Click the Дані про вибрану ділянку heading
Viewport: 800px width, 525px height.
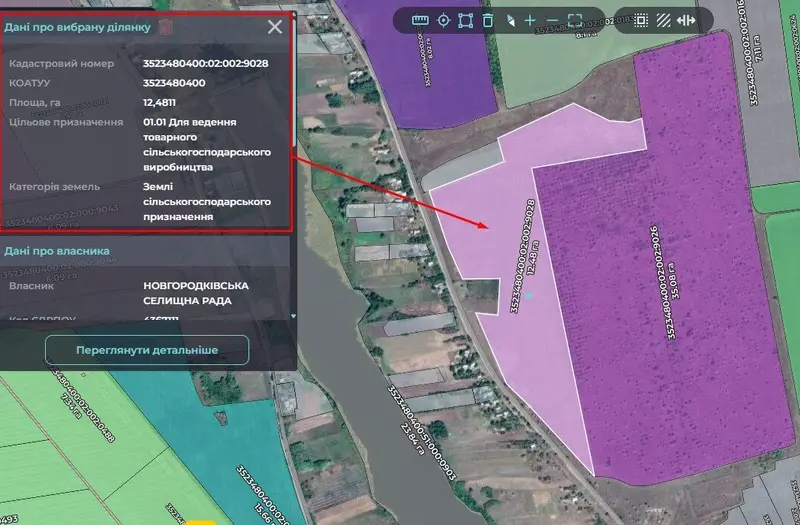tap(78, 27)
